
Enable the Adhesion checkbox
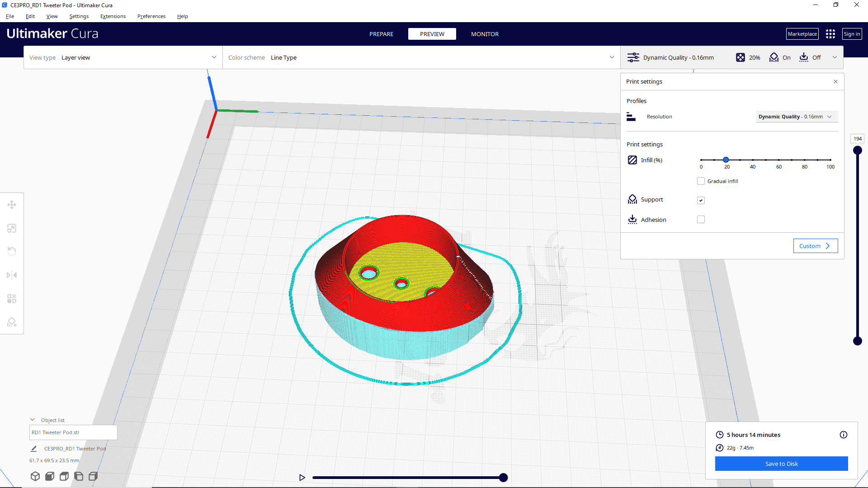pyautogui.click(x=701, y=219)
